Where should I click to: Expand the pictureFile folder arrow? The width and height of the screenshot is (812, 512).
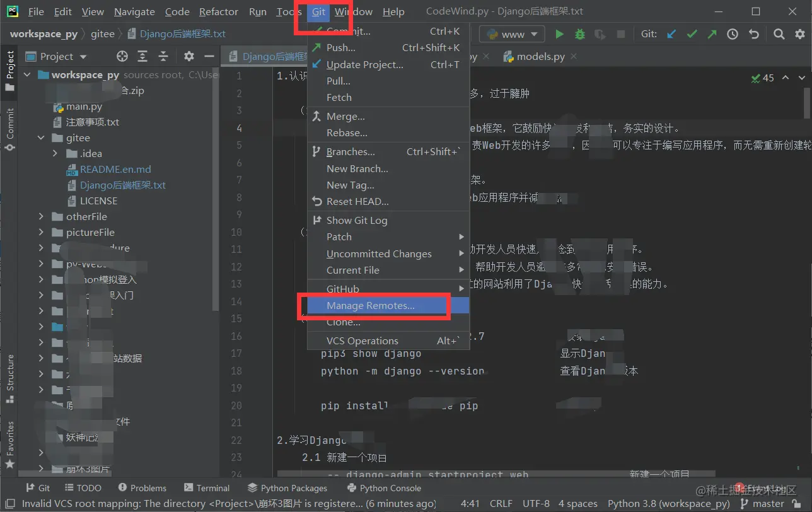point(41,232)
